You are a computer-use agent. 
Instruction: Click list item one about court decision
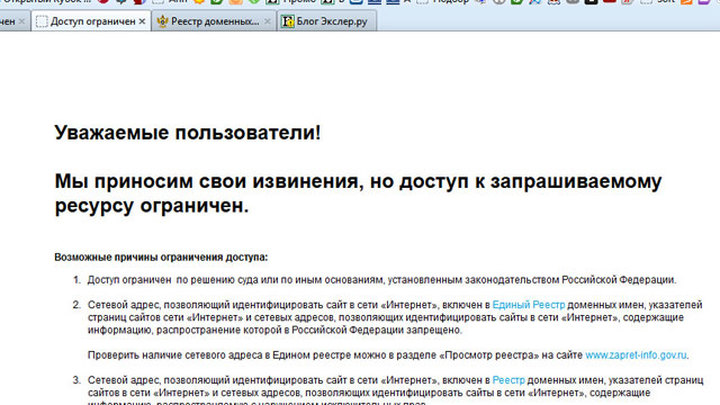pos(382,280)
